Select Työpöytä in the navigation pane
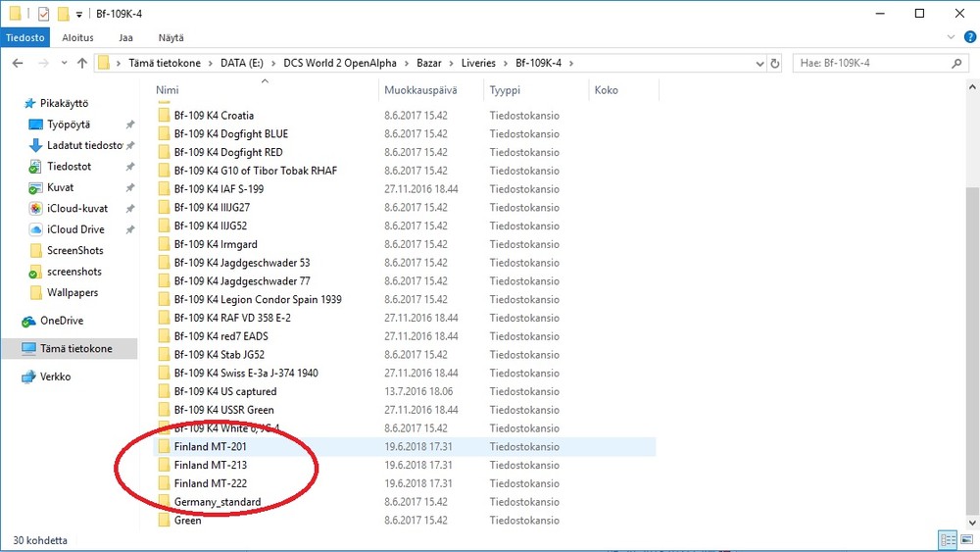Image resolution: width=980 pixels, height=552 pixels. [x=69, y=125]
